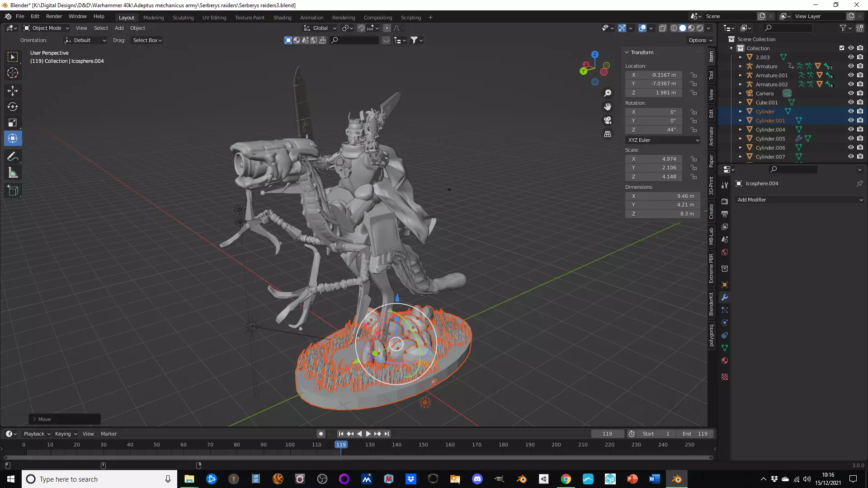Hide Armature.001 with its eye icon
868x488 pixels.
[850, 75]
